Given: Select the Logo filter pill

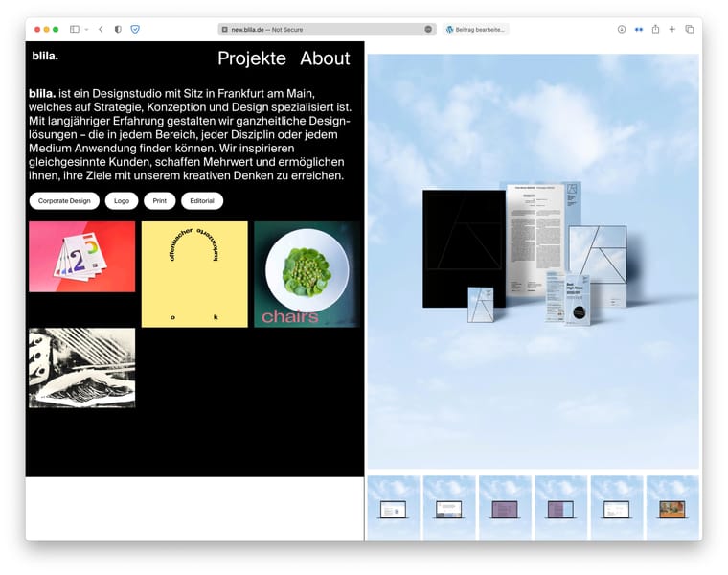Looking at the screenshot, I should coord(122,201).
